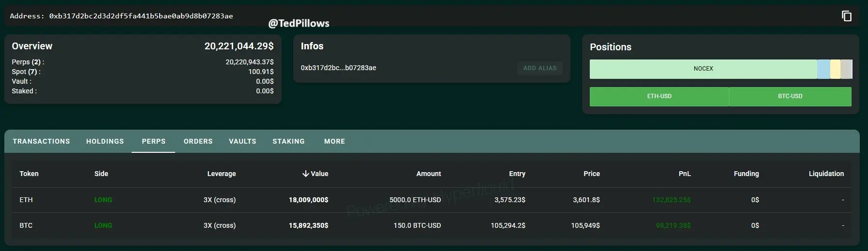Image resolution: width=868 pixels, height=251 pixels.
Task: Click the NOCEX position bar
Action: pyautogui.click(x=703, y=69)
